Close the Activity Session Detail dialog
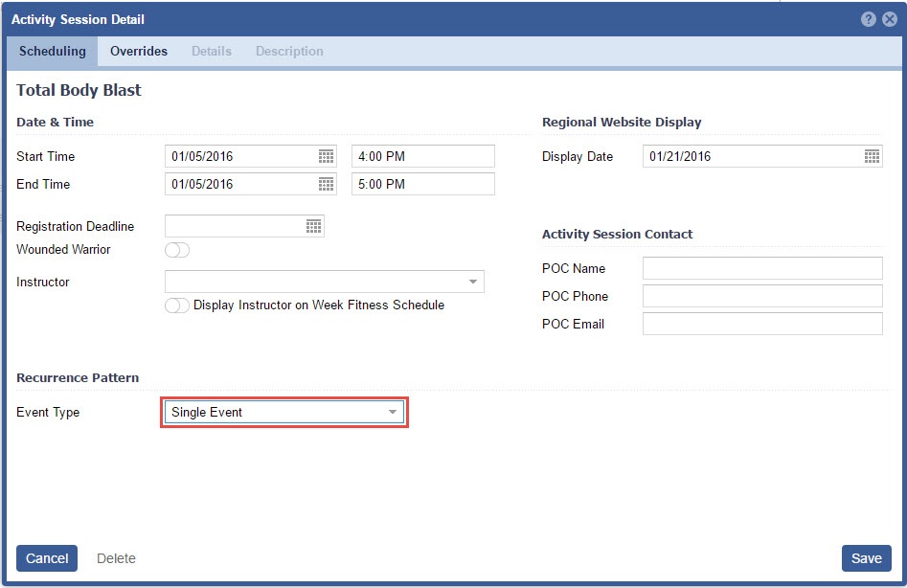 [890, 19]
